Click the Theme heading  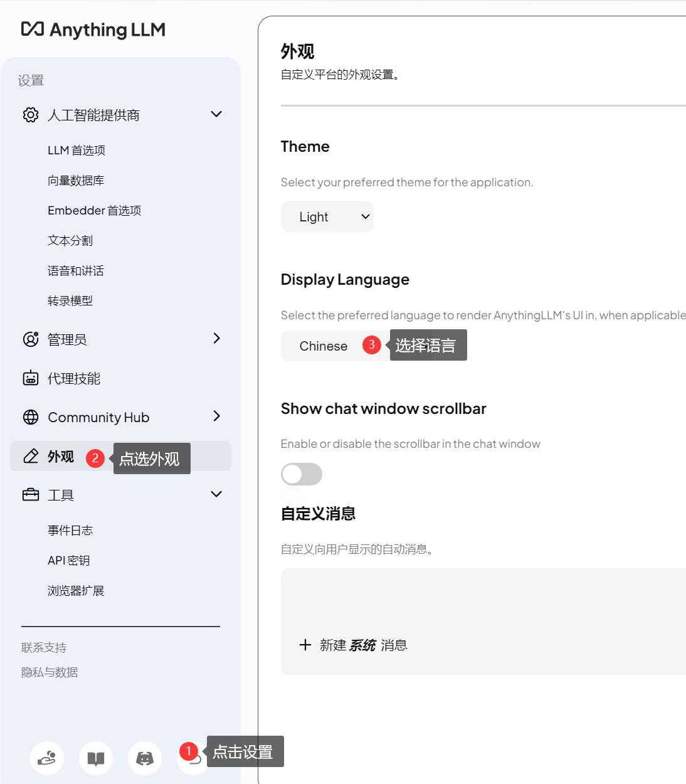pos(305,146)
